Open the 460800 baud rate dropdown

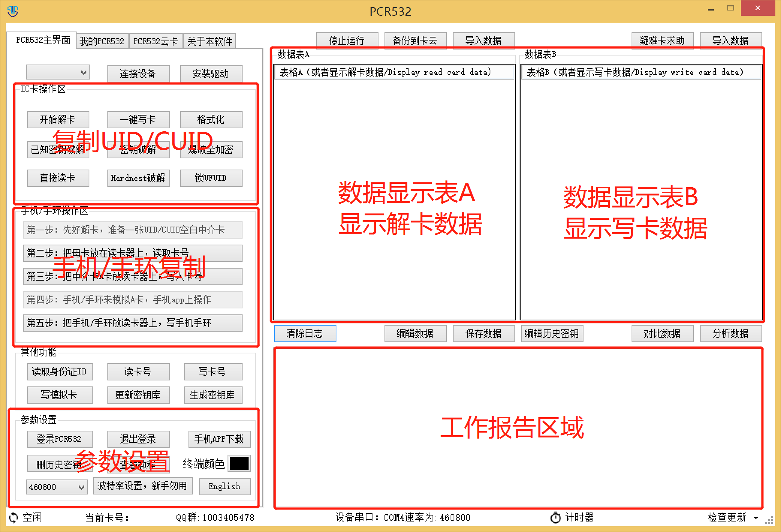[x=57, y=487]
